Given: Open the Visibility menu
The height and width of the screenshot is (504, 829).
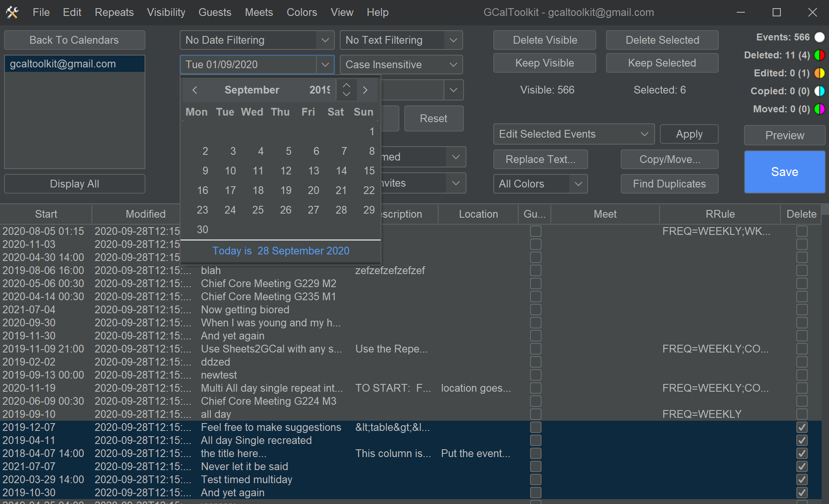Looking at the screenshot, I should pos(166,12).
